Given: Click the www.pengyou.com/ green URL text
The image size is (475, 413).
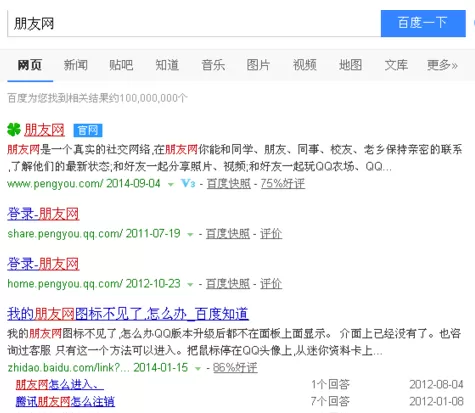Looking at the screenshot, I should [x=56, y=184].
